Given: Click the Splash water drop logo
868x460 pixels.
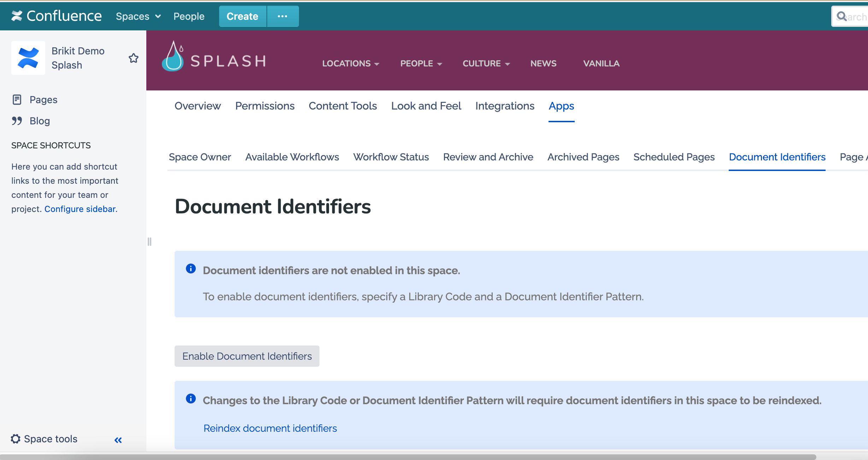Looking at the screenshot, I should click(172, 56).
